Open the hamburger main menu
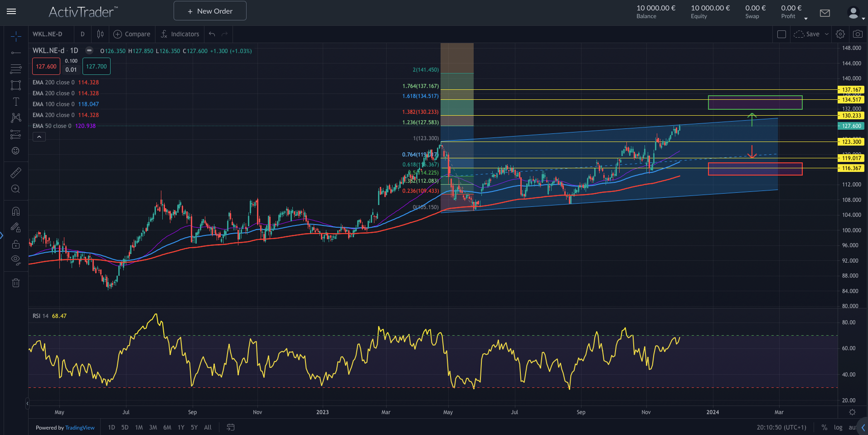Image resolution: width=868 pixels, height=435 pixels. [12, 11]
